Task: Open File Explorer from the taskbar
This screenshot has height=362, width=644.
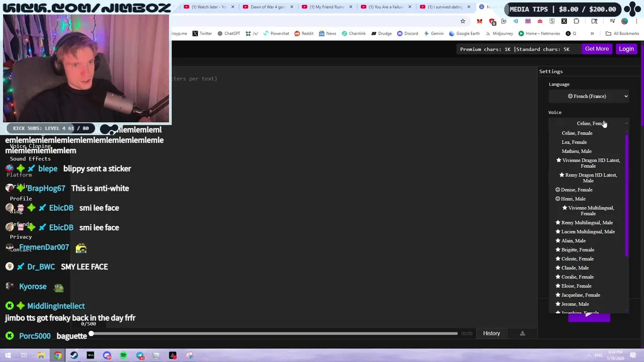Action: click(41, 355)
